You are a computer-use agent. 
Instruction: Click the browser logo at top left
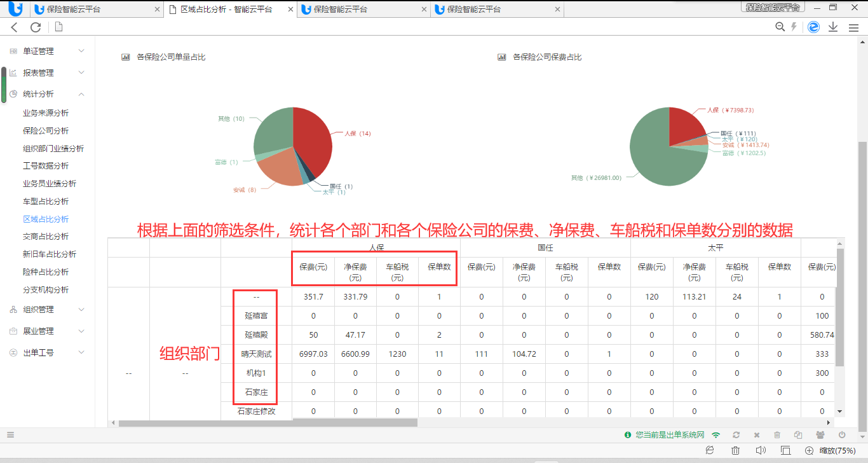16,8
